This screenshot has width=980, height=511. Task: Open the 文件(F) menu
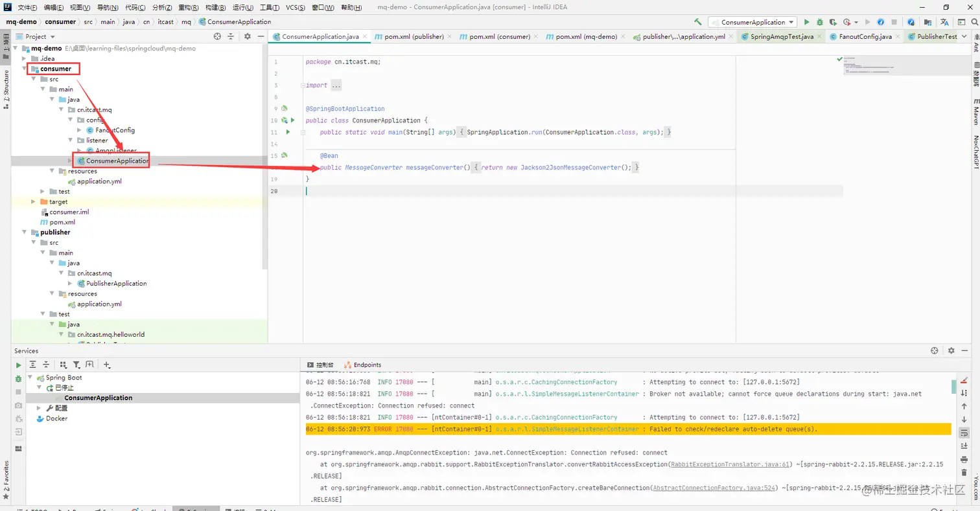click(27, 7)
